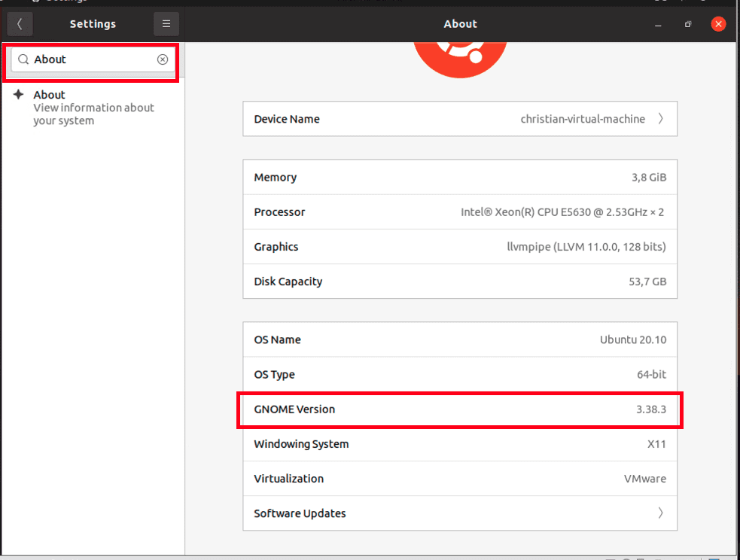Click the chevron next to christian-virtual-machine
The height and width of the screenshot is (560, 740).
[660, 119]
